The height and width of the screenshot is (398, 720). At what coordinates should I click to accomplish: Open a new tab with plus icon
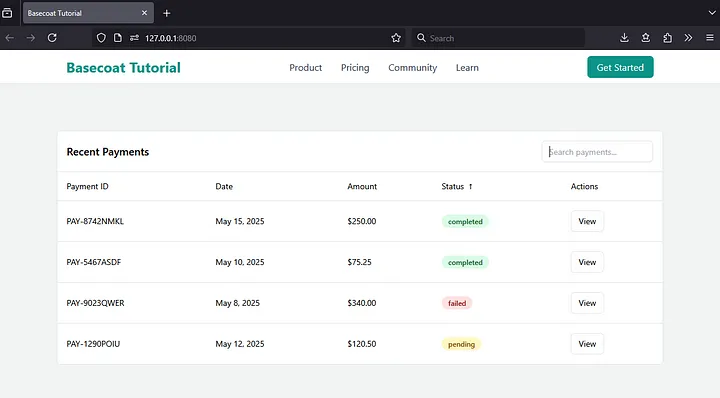[x=167, y=13]
